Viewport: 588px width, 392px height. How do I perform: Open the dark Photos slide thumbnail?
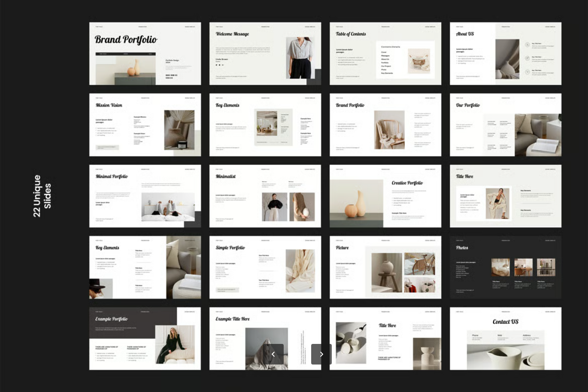pyautogui.click(x=506, y=267)
